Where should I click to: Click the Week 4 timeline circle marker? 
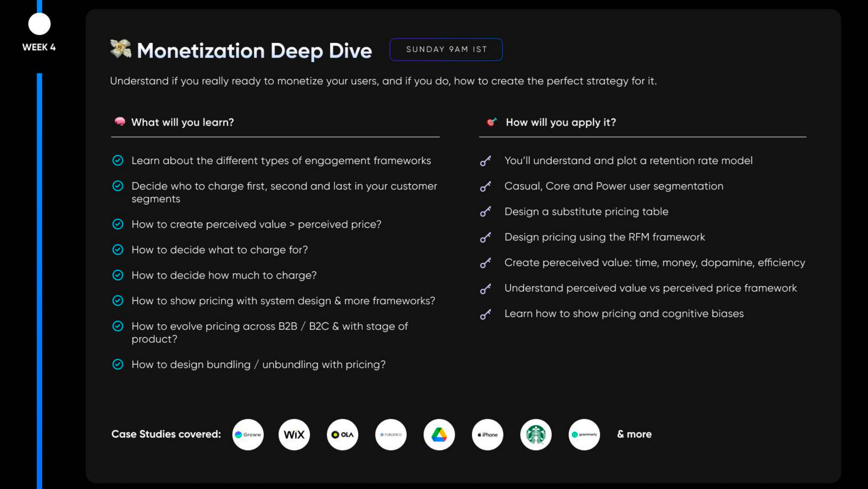pos(39,24)
